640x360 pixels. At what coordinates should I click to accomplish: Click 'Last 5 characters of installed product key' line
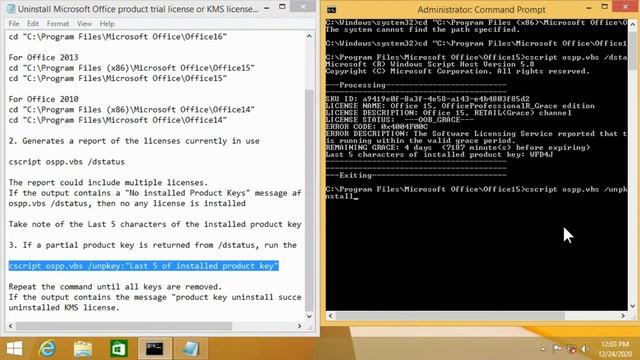(x=439, y=154)
